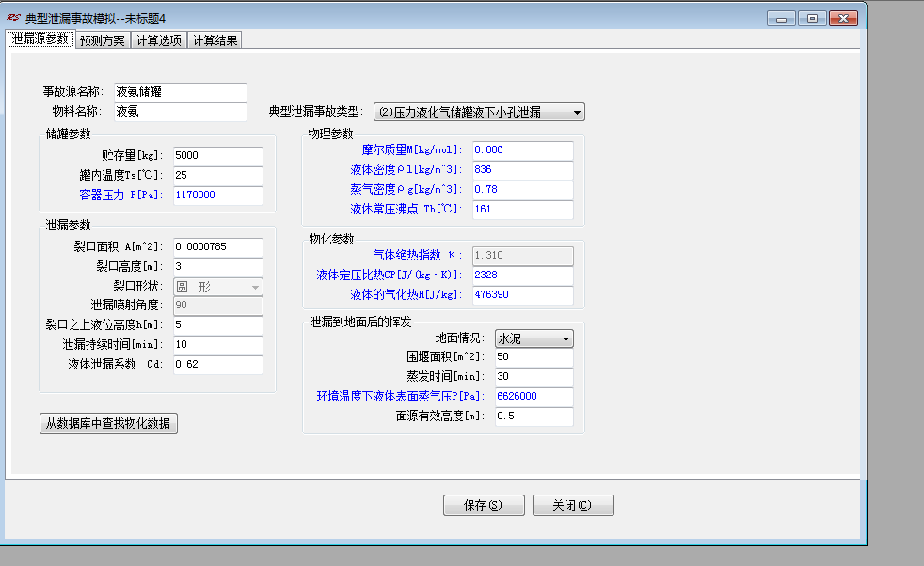
Task: Open the 地面情况 dropdown
Action: (x=534, y=338)
